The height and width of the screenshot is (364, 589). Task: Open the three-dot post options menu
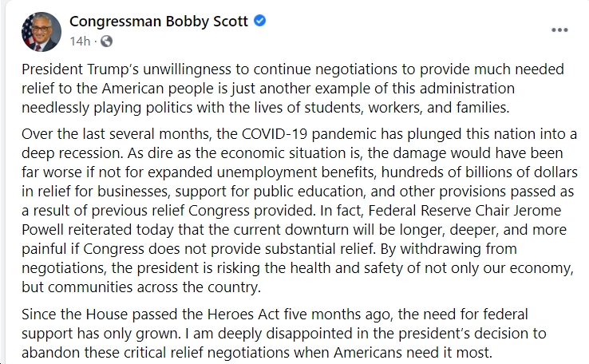(x=559, y=30)
